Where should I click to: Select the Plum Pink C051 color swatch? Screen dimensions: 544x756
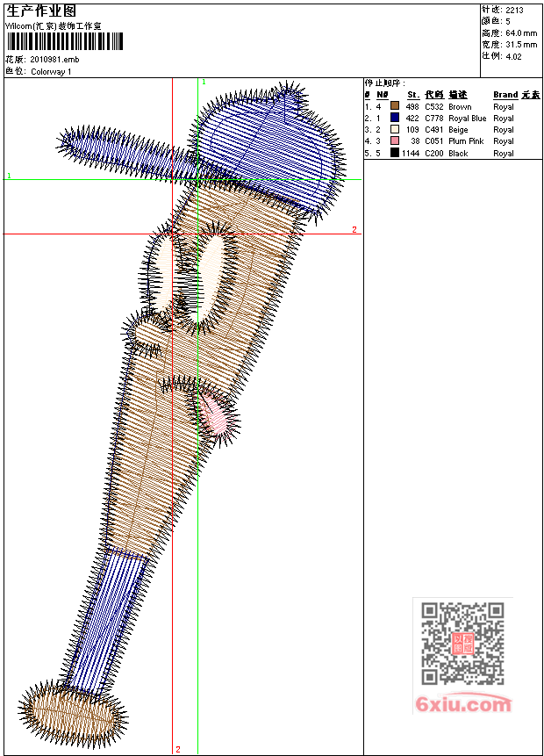[x=395, y=140]
